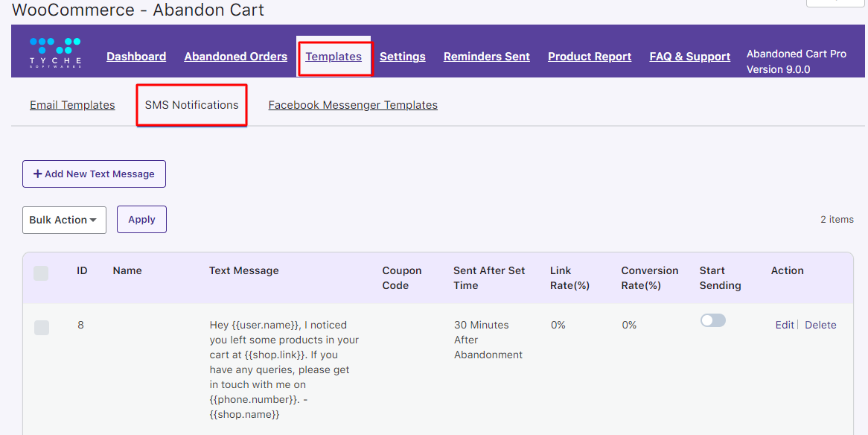Toggle Start Sending switch for template 8
This screenshot has width=868, height=435.
713,320
